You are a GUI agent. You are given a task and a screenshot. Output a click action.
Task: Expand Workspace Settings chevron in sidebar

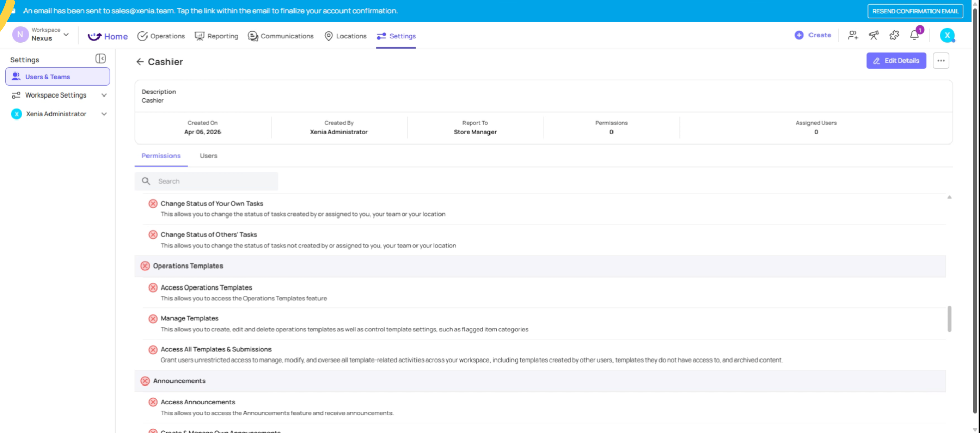coord(104,95)
